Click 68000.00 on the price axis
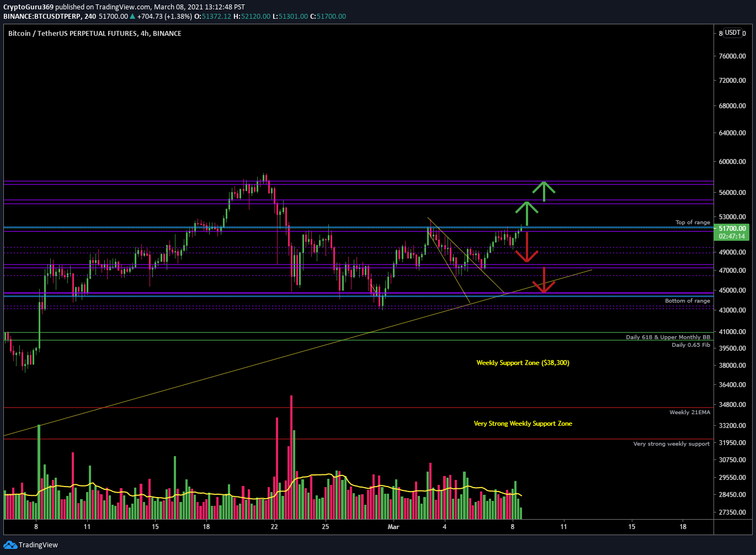756x555 pixels. tap(731, 106)
